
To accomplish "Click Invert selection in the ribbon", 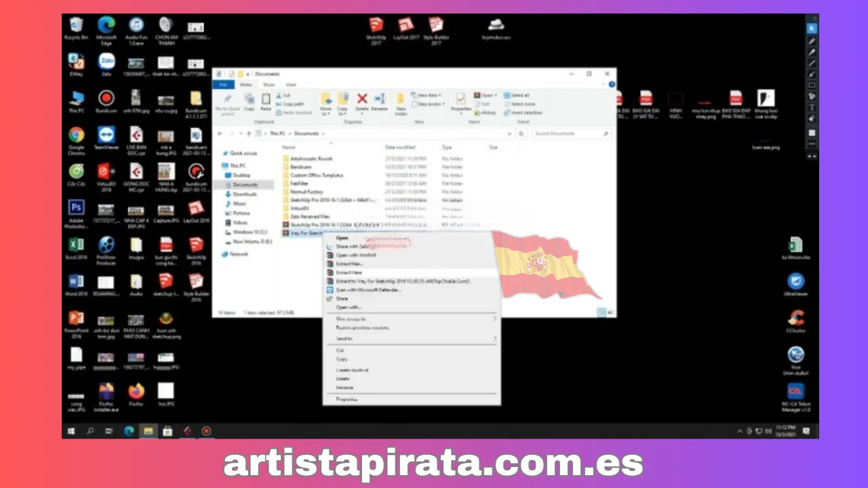I will pos(523,113).
